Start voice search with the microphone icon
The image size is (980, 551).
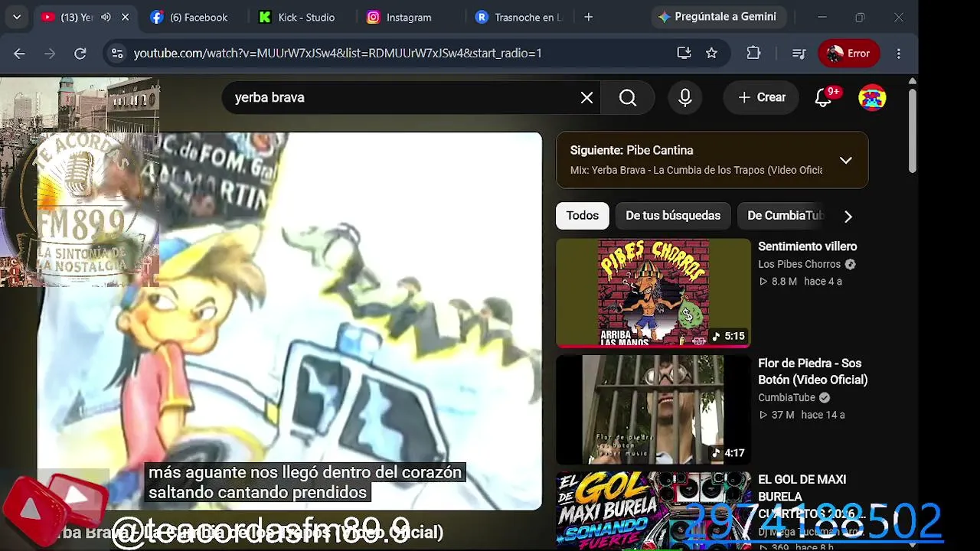(x=685, y=98)
